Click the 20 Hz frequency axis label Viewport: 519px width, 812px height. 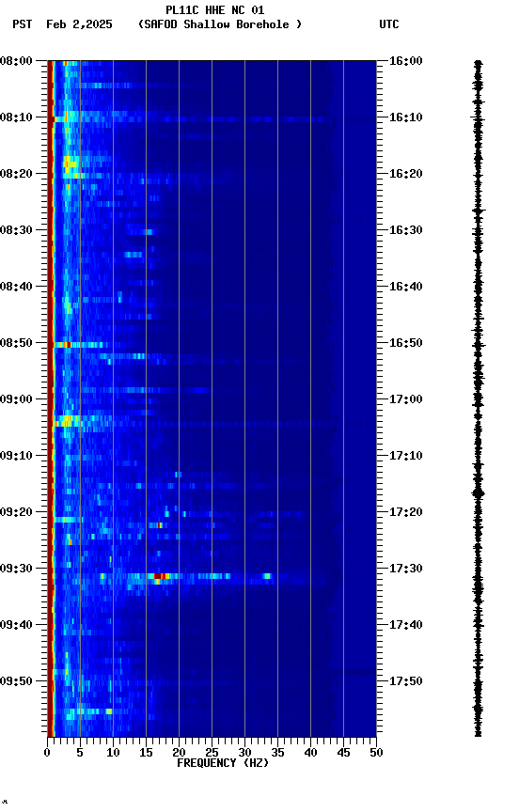[179, 753]
